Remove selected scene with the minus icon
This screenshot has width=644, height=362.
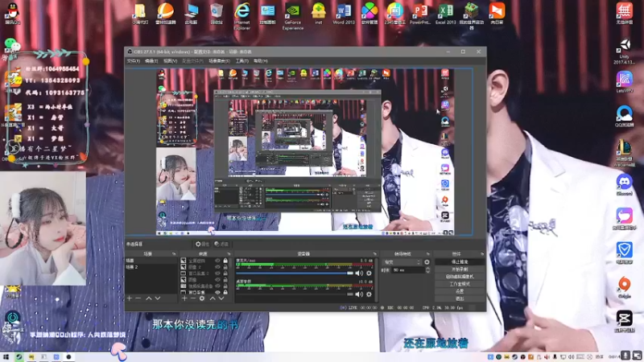click(x=138, y=298)
